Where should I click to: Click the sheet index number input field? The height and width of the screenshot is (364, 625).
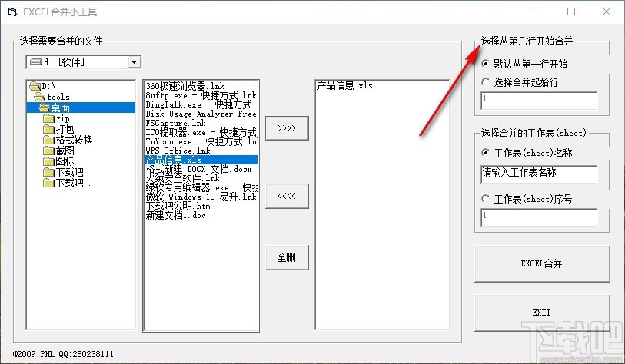point(539,217)
